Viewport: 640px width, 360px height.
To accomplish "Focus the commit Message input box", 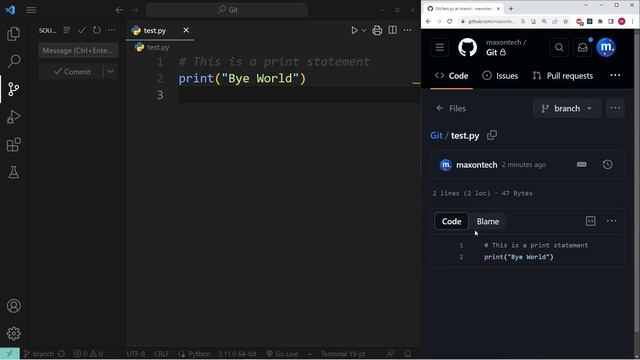I will tap(78, 51).
